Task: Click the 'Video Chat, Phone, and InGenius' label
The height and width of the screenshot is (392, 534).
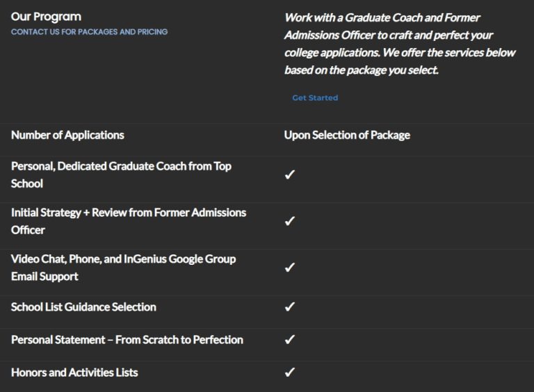Action: [123, 259]
